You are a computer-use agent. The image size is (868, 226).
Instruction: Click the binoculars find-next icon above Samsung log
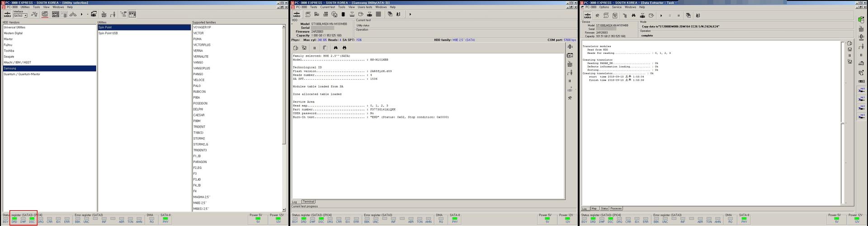point(344,48)
